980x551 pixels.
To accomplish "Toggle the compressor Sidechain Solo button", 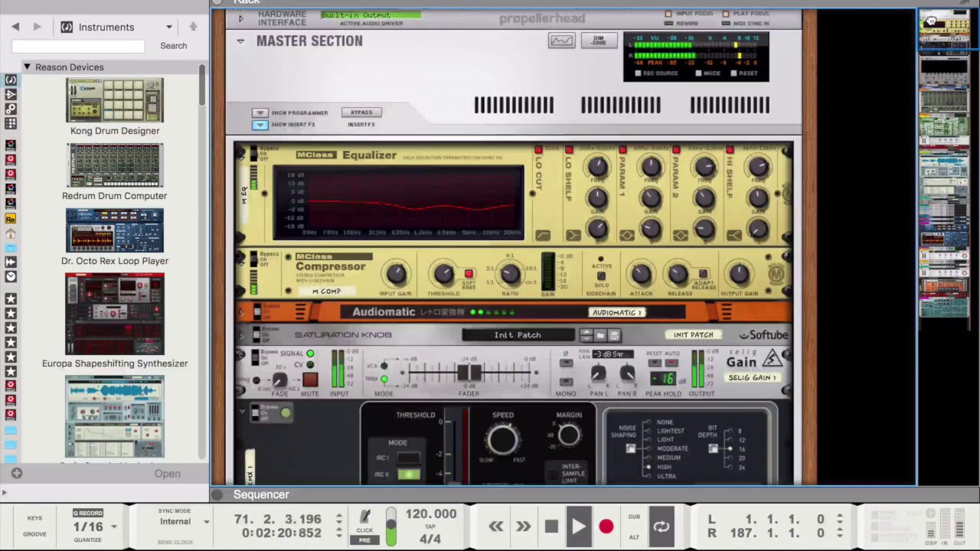I will 601,276.
